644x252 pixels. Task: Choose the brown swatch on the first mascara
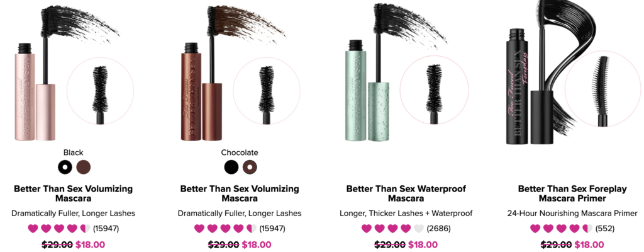pos(84,167)
